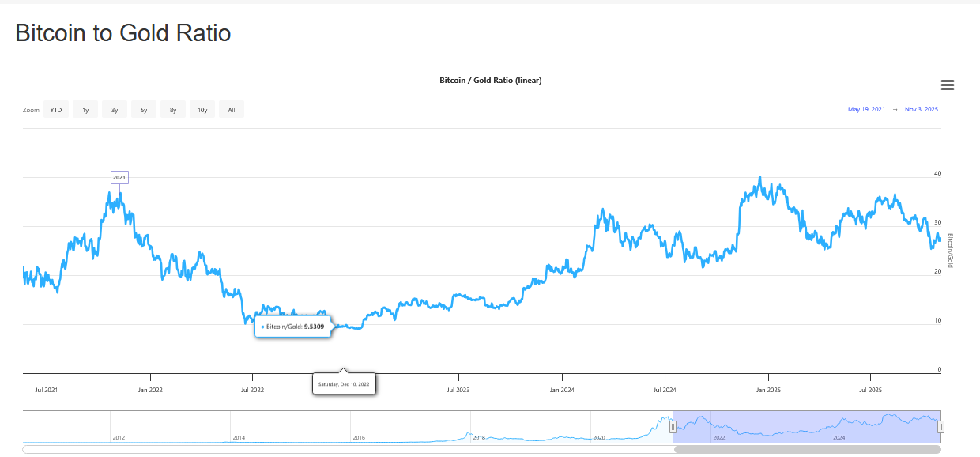Select the 10y zoom range

click(x=202, y=110)
